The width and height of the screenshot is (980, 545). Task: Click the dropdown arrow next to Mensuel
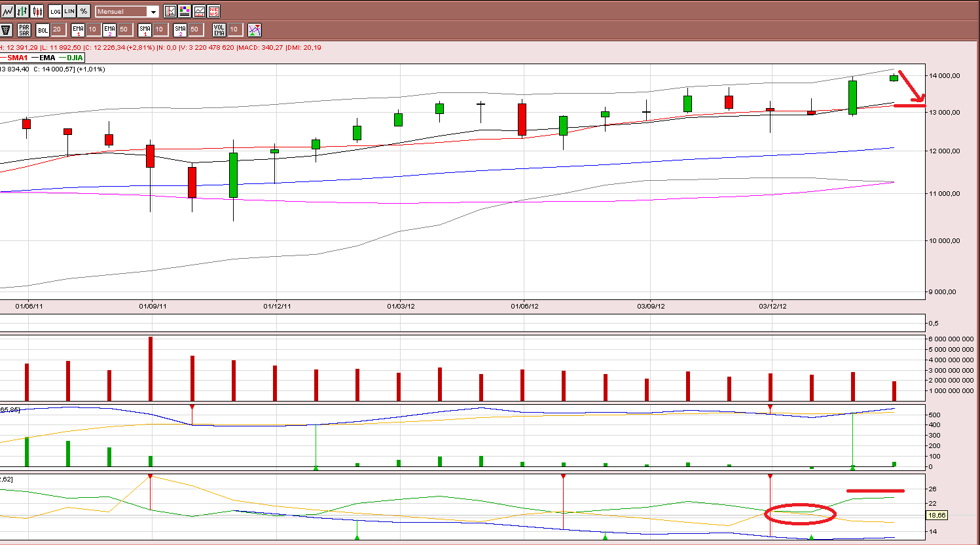[153, 12]
